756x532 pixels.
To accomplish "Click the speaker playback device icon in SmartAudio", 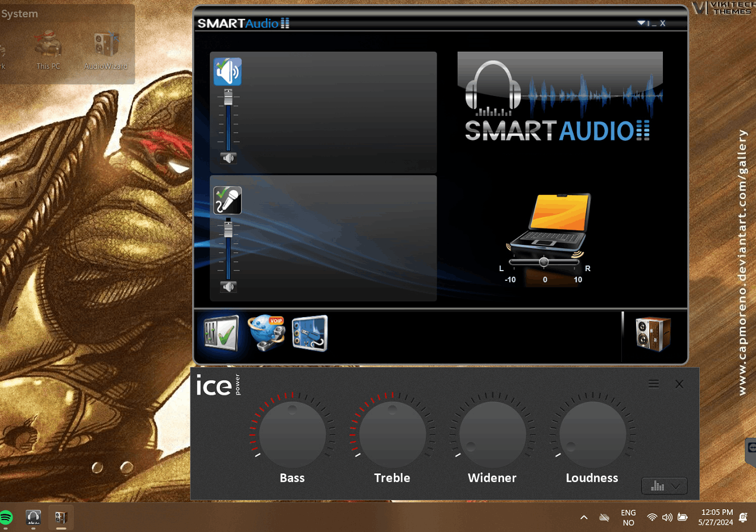I will tap(227, 72).
